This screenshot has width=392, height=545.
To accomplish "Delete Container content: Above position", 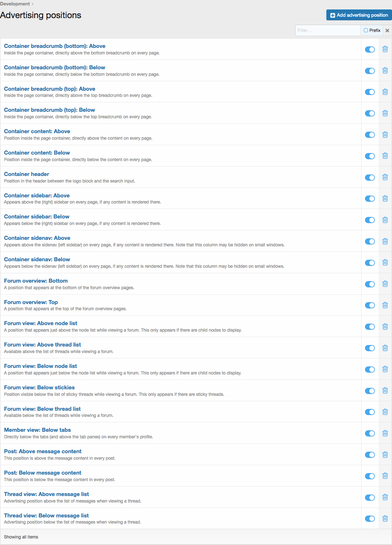I will (x=385, y=135).
